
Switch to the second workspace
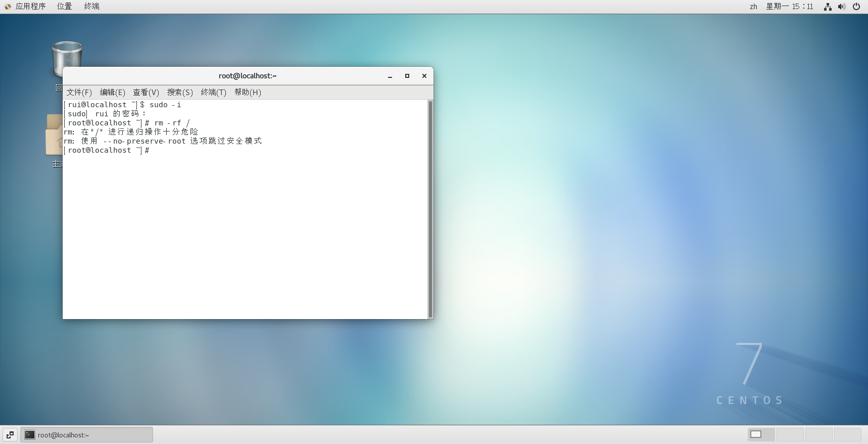(x=790, y=434)
